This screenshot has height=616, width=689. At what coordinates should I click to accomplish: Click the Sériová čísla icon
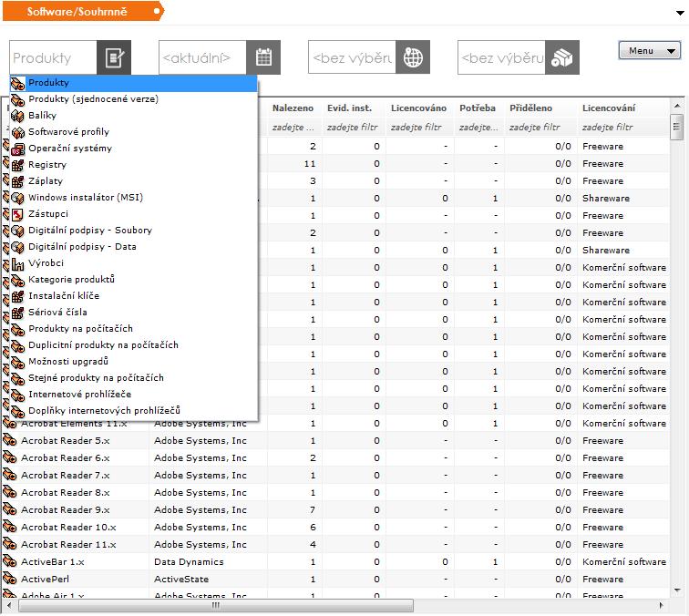[x=17, y=313]
